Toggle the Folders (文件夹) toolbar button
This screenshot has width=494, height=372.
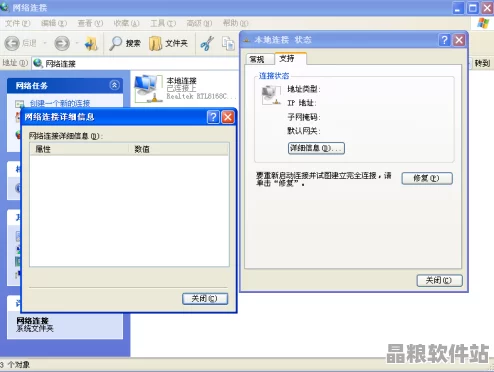[x=168, y=43]
